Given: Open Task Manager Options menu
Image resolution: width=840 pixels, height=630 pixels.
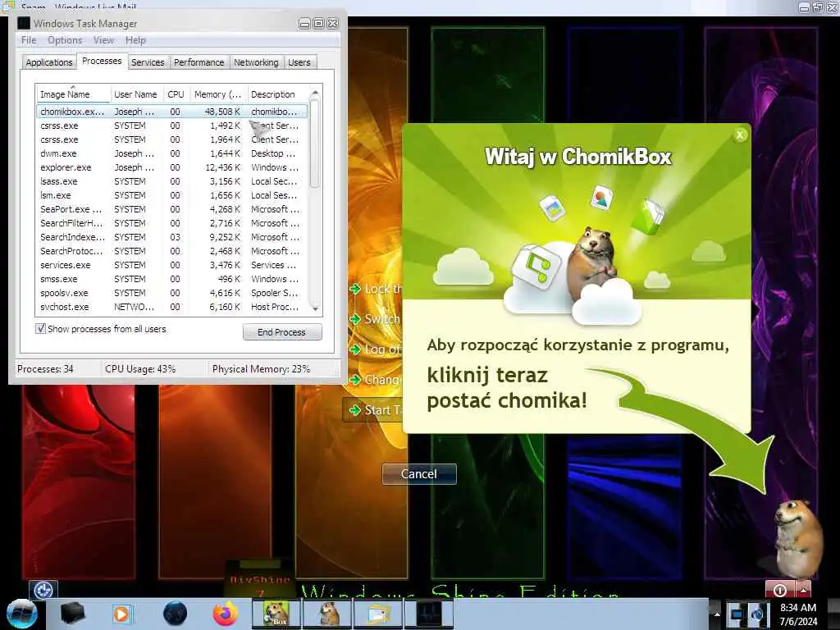Looking at the screenshot, I should [65, 40].
